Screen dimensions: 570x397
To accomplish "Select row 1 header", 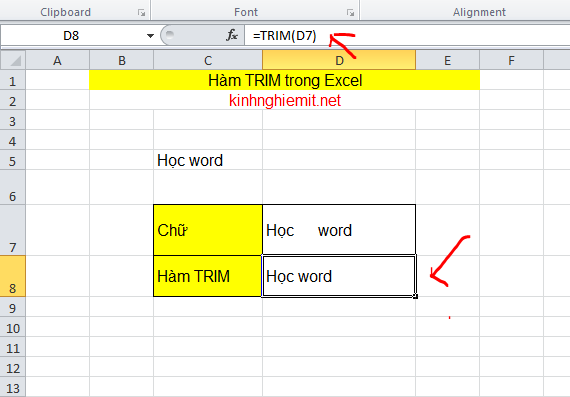I will (13, 80).
